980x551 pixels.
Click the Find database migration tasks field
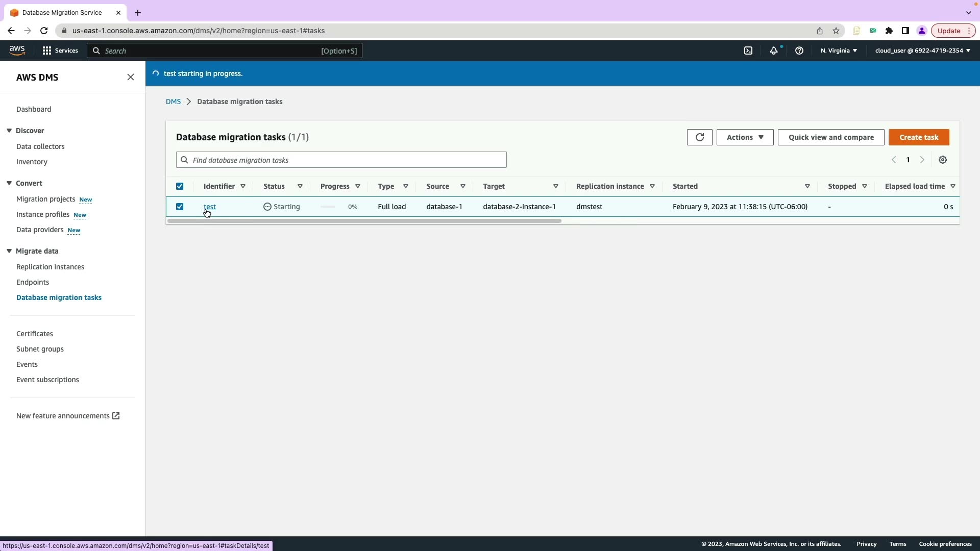click(x=341, y=160)
